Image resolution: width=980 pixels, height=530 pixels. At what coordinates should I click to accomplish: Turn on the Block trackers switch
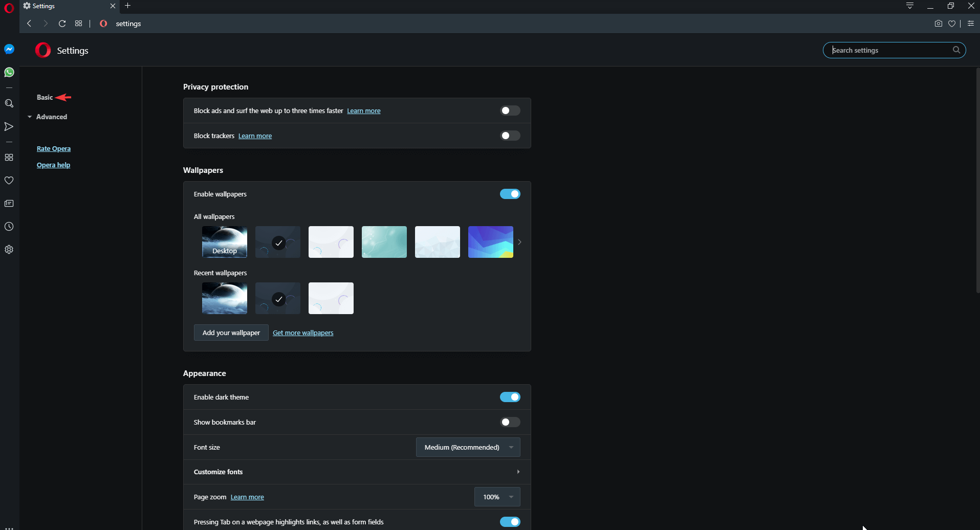coord(510,135)
